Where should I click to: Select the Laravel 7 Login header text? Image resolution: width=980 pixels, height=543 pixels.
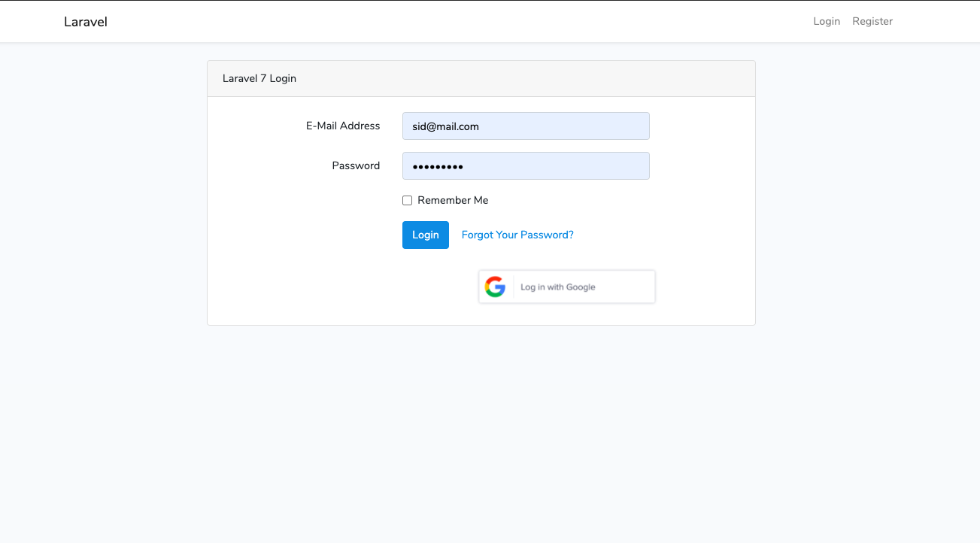tap(259, 78)
